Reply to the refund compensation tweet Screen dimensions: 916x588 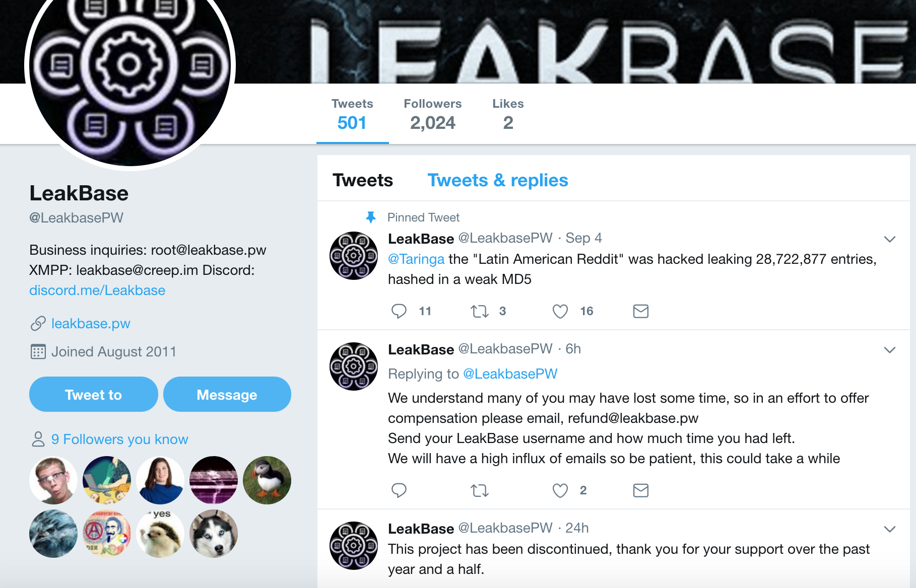[399, 490]
